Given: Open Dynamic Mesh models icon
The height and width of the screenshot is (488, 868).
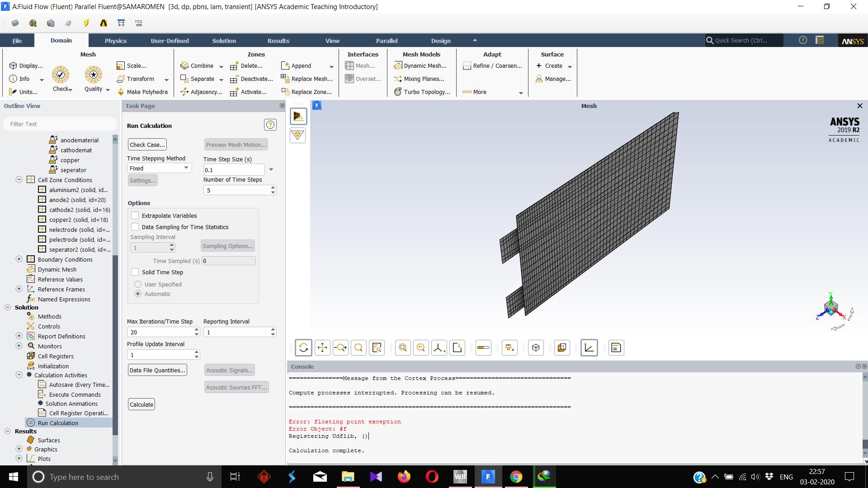Looking at the screenshot, I should point(398,66).
